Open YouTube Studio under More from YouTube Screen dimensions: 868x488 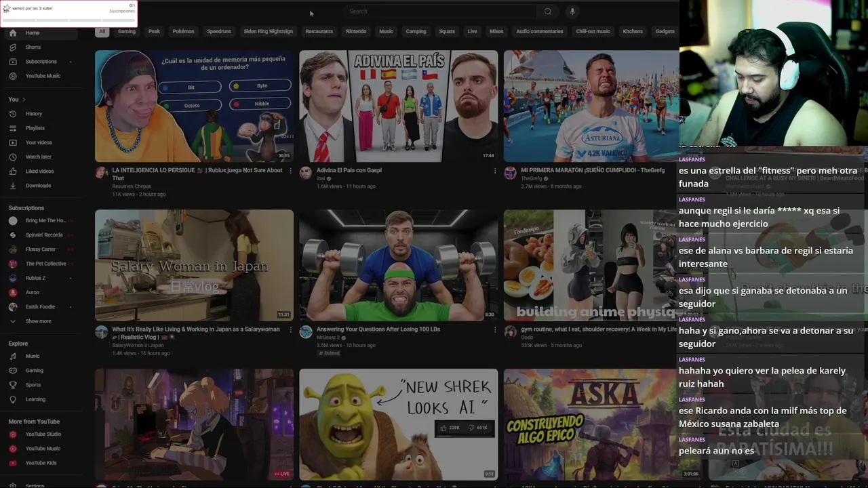(x=43, y=434)
